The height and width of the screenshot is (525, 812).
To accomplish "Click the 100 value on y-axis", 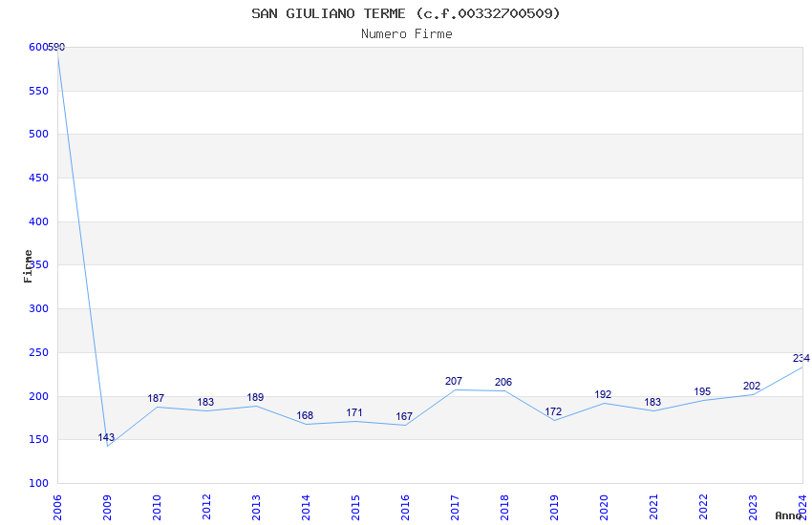I will click(38, 483).
